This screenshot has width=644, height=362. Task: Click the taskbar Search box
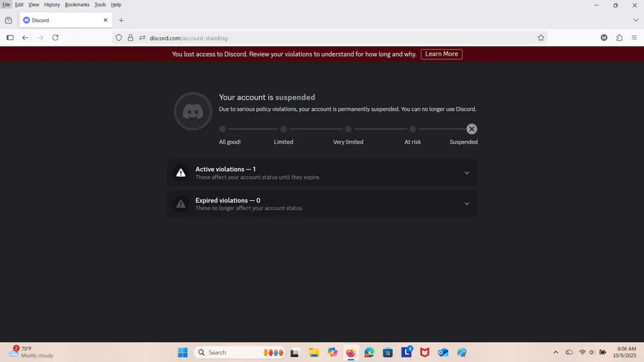[x=240, y=353]
